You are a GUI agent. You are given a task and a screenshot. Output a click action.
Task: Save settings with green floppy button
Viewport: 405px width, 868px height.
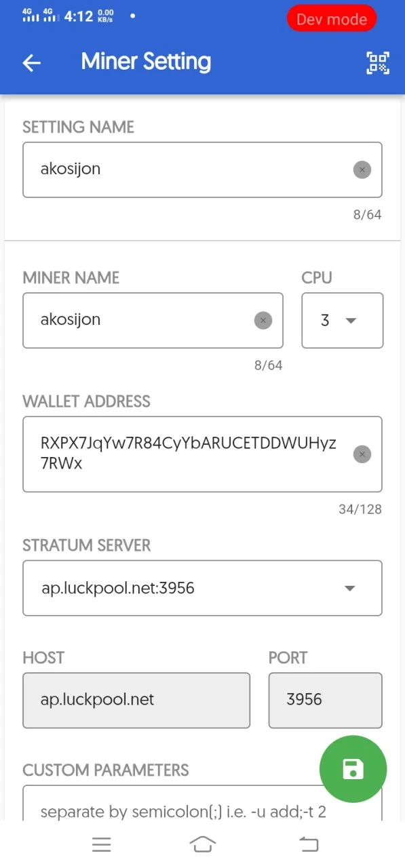coord(353,769)
